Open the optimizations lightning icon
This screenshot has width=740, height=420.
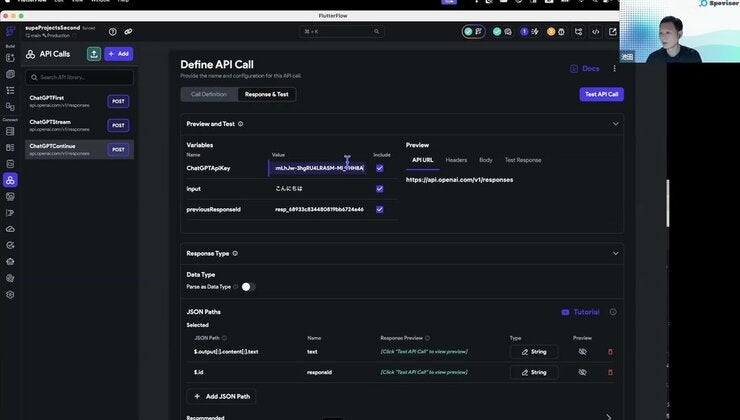(x=530, y=32)
